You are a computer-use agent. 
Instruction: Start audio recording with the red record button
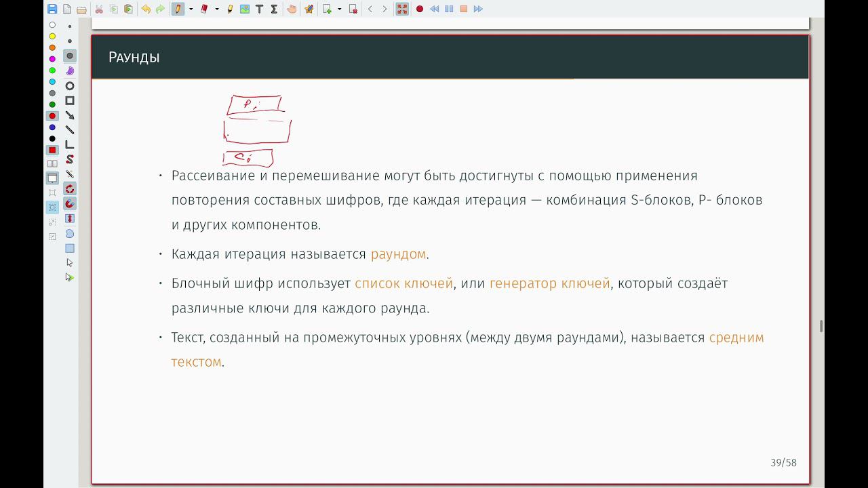(420, 9)
